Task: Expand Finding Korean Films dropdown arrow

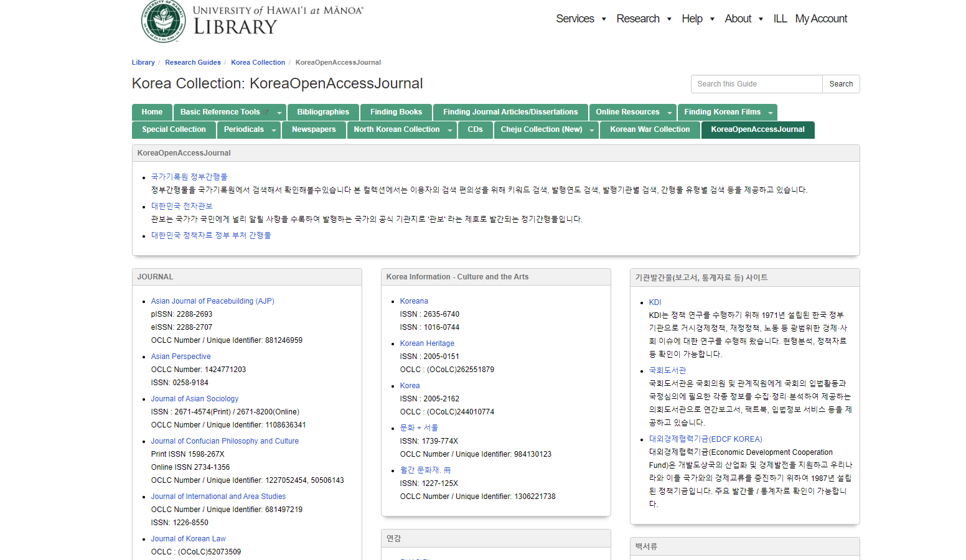Action: coord(771,113)
